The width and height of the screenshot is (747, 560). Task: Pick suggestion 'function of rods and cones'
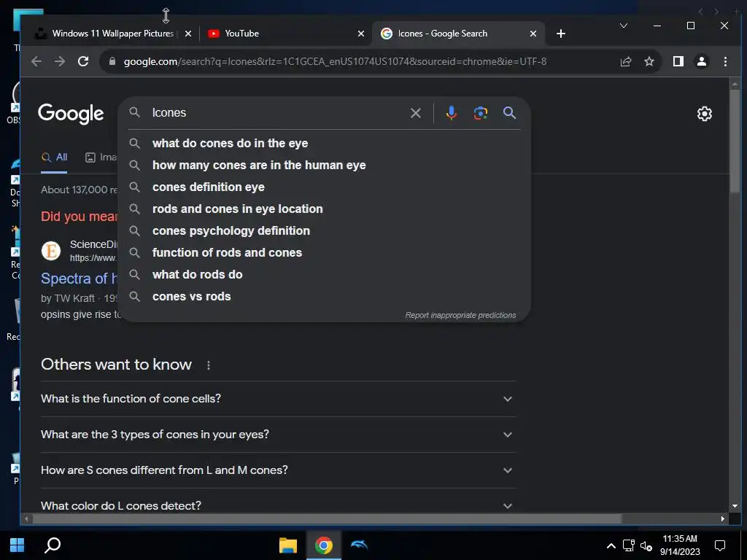[x=325, y=253]
